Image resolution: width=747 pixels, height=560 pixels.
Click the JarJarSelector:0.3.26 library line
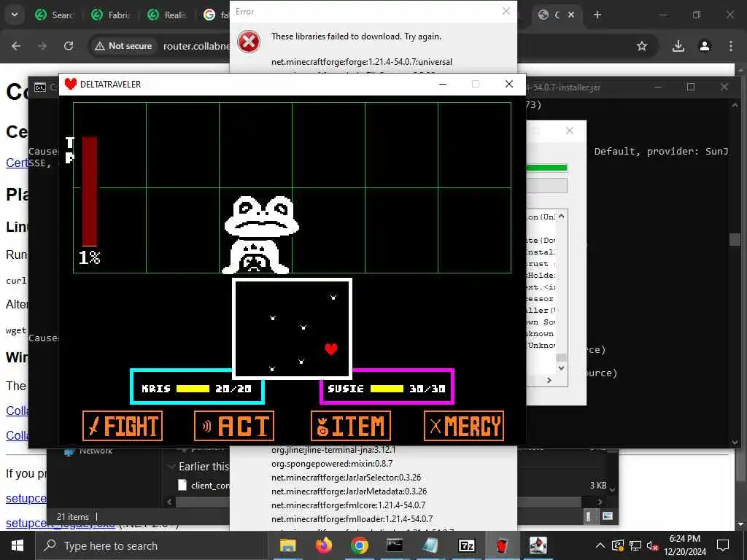(347, 477)
